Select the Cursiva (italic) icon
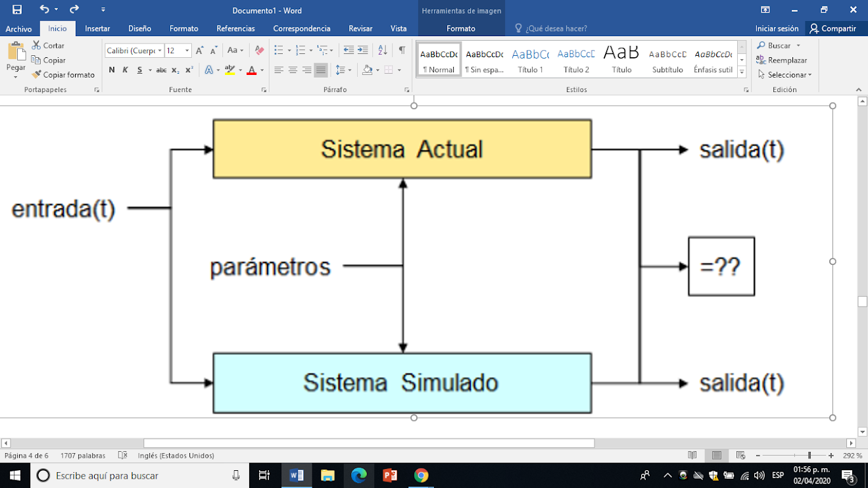 coord(125,70)
